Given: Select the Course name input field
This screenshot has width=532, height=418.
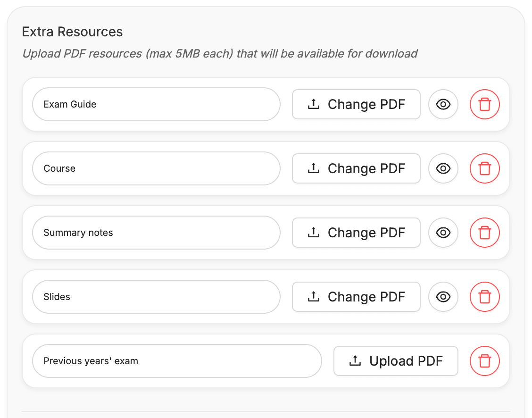Looking at the screenshot, I should (x=156, y=168).
